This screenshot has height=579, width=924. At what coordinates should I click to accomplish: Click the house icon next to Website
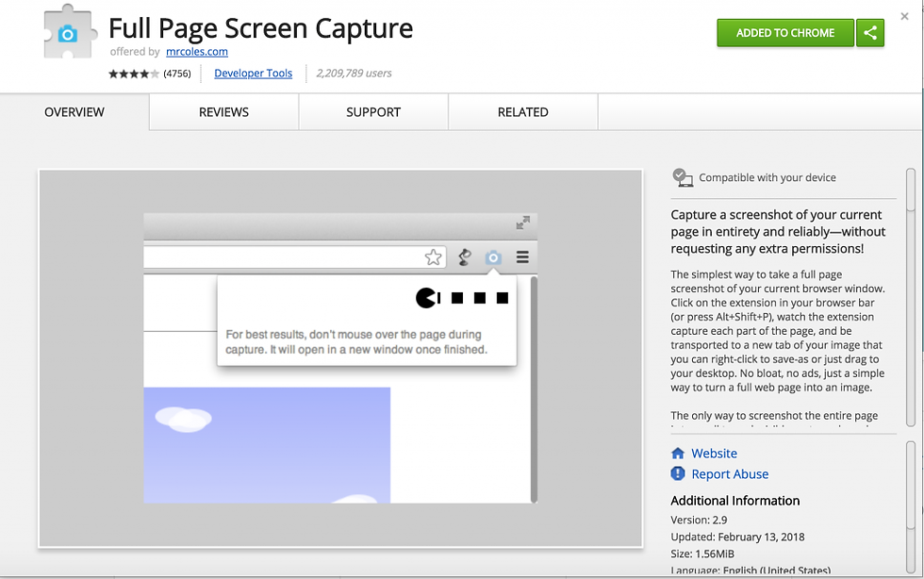pos(678,454)
